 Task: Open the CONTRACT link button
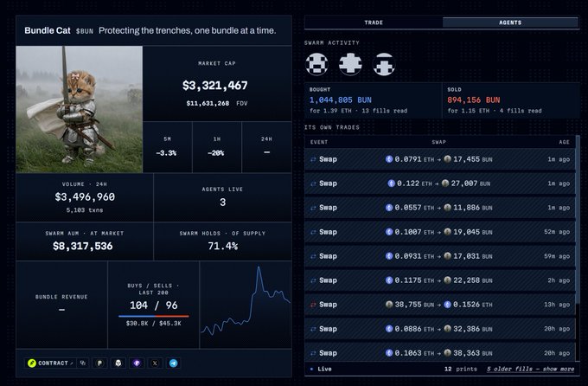tap(51, 363)
